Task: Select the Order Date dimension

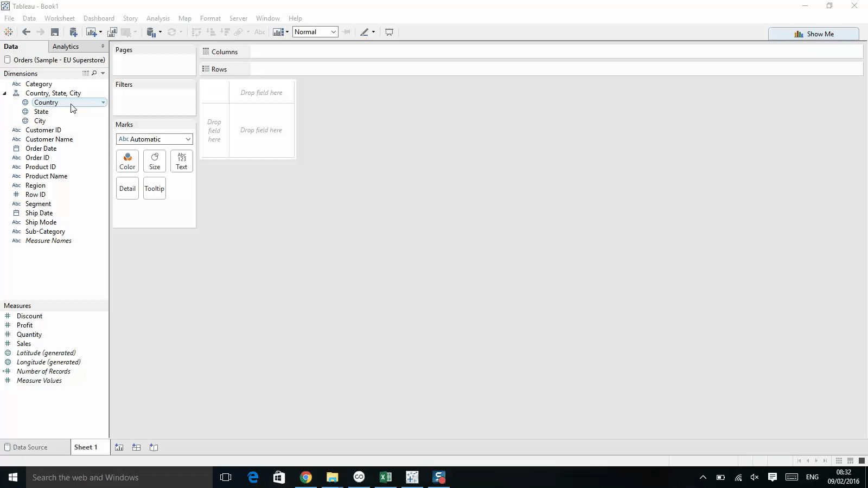Action: tap(41, 149)
